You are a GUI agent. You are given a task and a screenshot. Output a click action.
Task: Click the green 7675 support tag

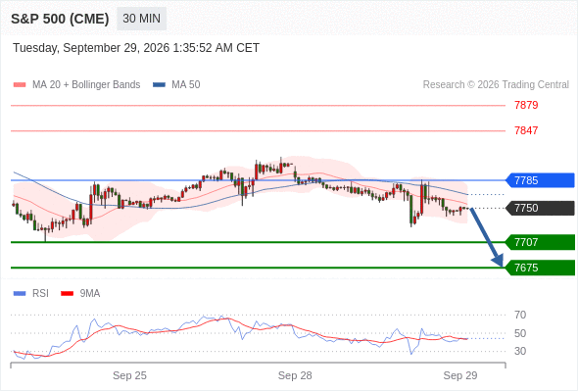coord(540,268)
